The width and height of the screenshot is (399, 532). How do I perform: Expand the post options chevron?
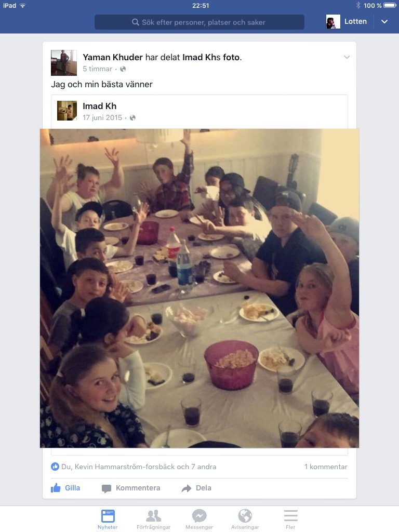pyautogui.click(x=347, y=57)
